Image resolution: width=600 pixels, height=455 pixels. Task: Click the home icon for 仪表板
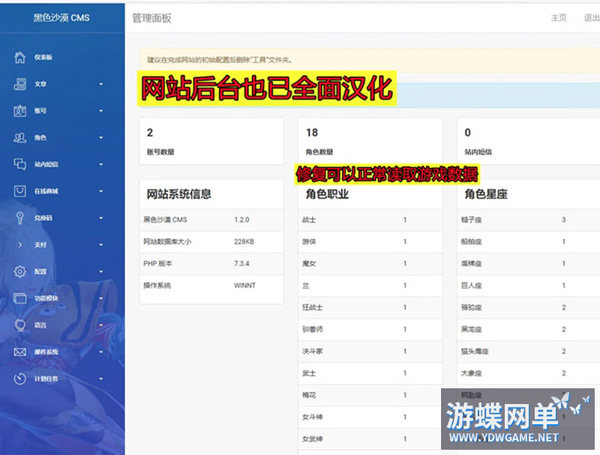[20, 58]
